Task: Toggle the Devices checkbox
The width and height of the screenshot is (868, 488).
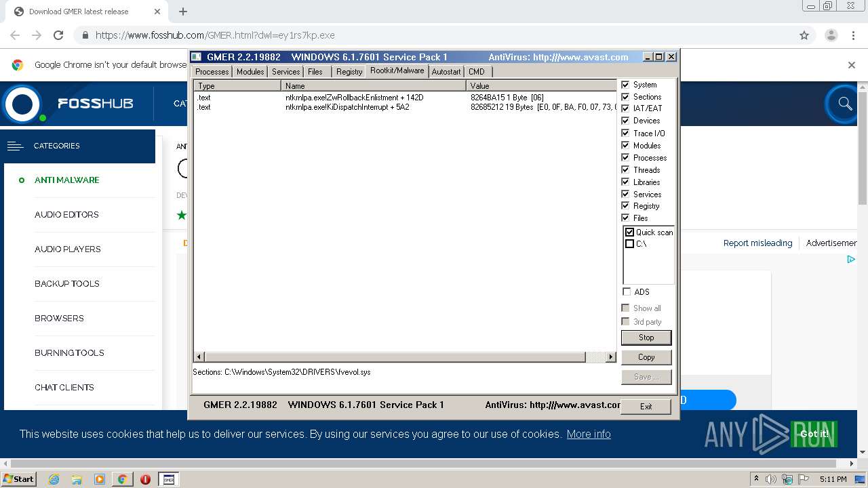Action: tap(625, 121)
